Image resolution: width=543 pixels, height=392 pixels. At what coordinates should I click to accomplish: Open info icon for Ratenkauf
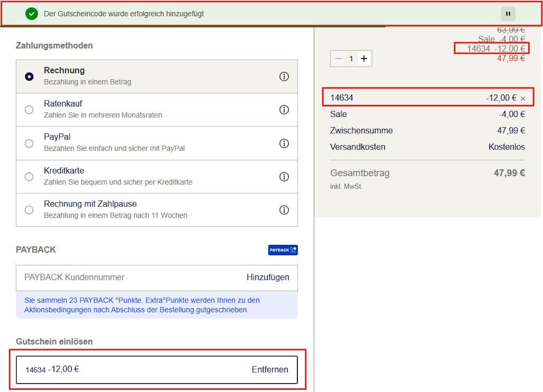(284, 110)
